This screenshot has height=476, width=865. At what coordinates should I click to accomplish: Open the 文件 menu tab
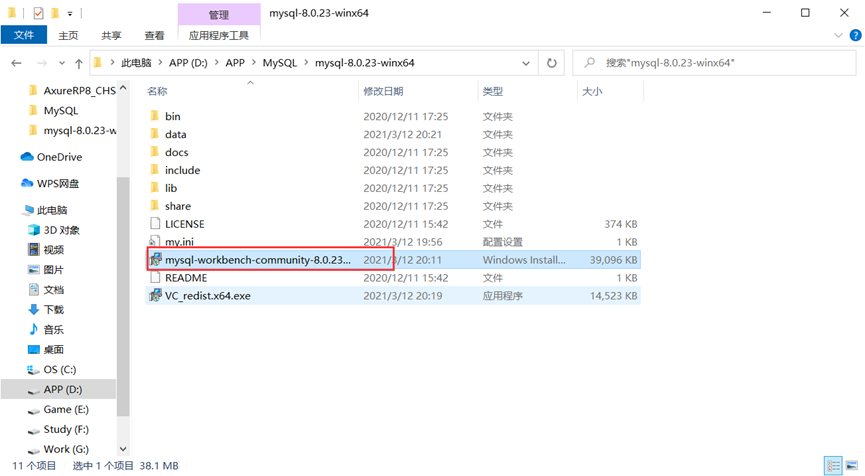[24, 35]
